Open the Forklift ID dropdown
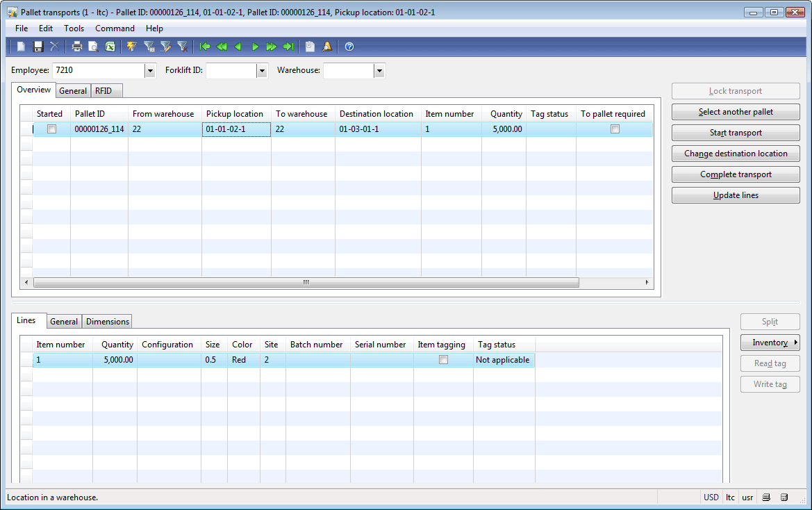This screenshot has width=812, height=510. pyautogui.click(x=262, y=71)
